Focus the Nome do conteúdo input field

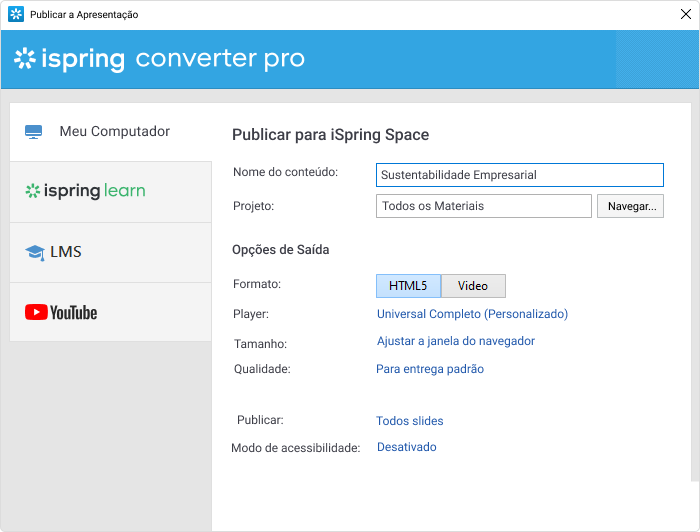[520, 175]
